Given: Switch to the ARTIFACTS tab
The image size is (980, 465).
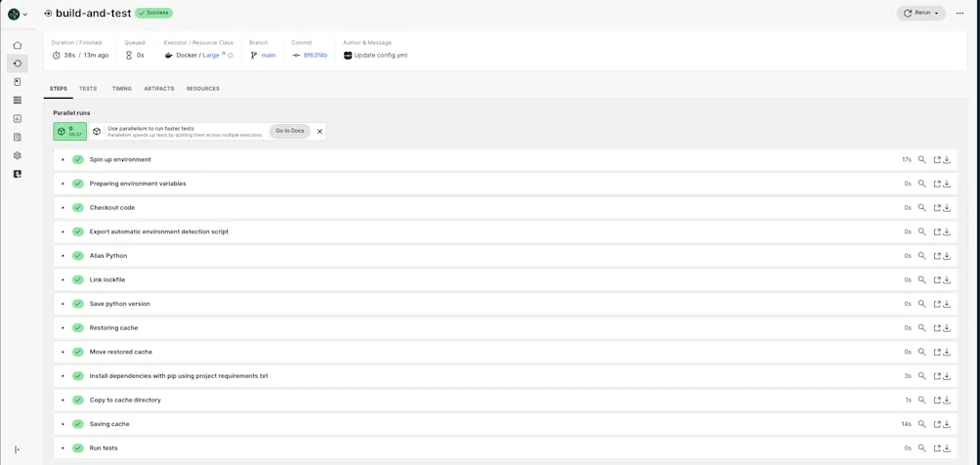Looking at the screenshot, I should pyautogui.click(x=158, y=89).
